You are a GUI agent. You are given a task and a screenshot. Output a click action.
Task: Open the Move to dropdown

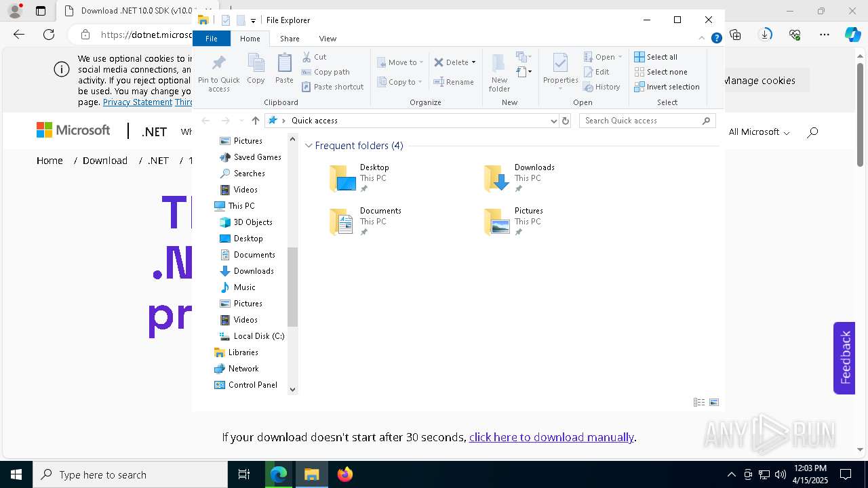[x=400, y=62]
